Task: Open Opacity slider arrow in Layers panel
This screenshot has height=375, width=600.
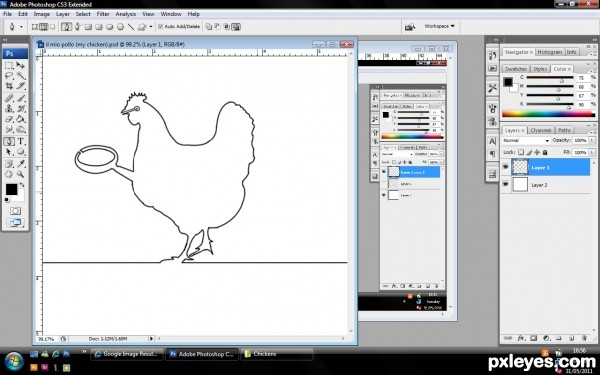Action: (592, 140)
